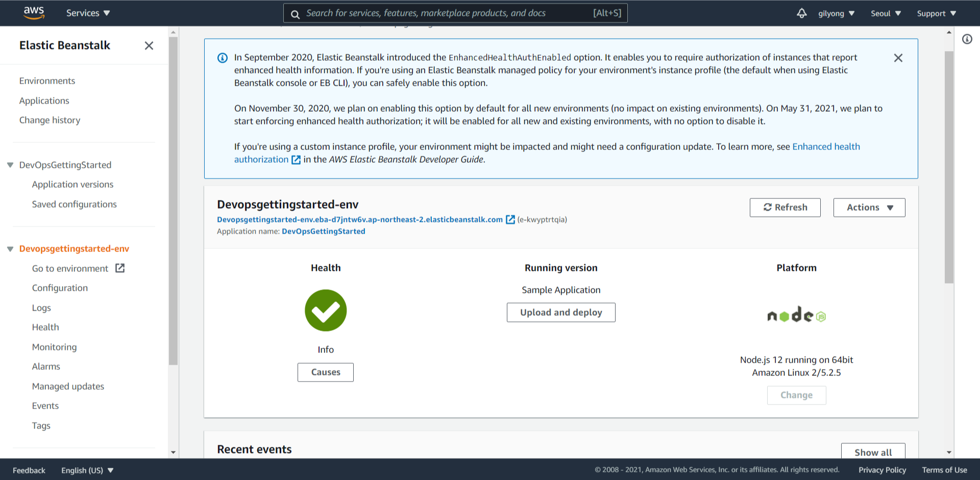Screen dimensions: 980x480
Task: Open DevOpsGettingStarted application name link
Action: pyautogui.click(x=324, y=231)
